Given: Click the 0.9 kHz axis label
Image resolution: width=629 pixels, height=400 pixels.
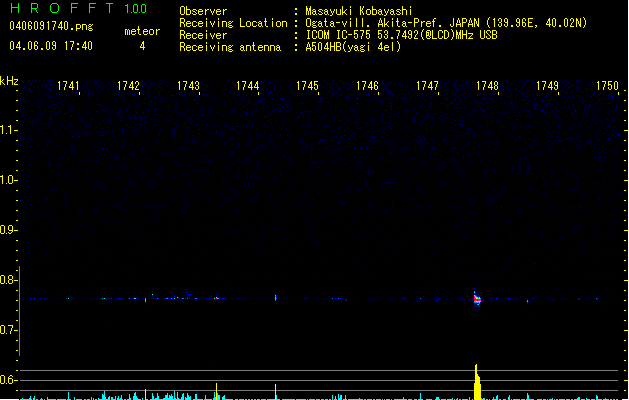Looking at the screenshot, I should (8, 230).
